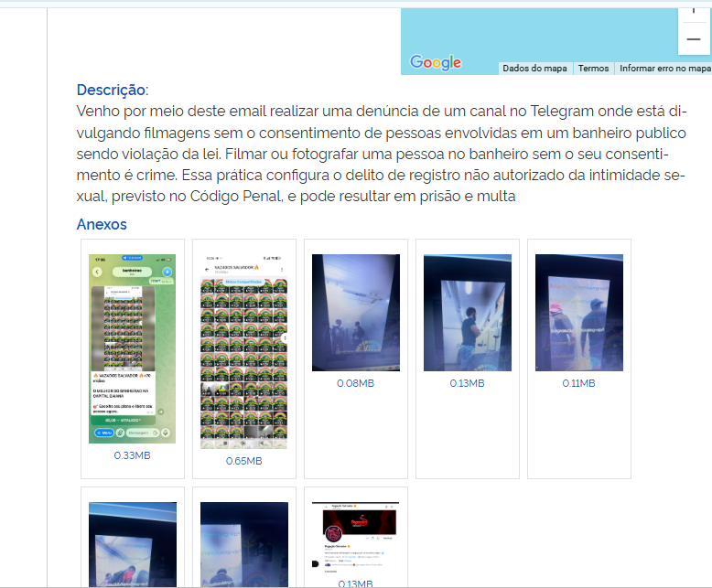Click the 0.08MB file size link
Screen dimensions: 712x588
point(356,383)
